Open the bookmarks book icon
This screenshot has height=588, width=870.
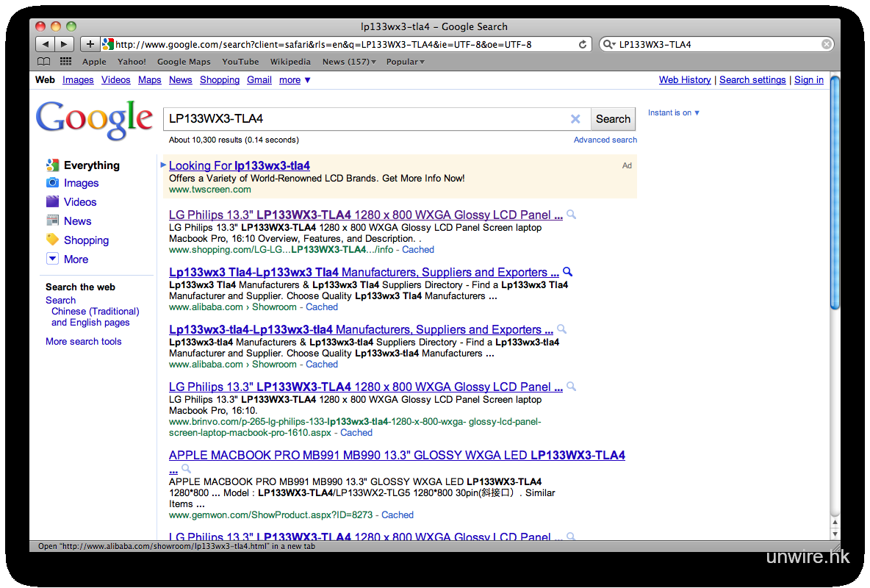point(44,62)
